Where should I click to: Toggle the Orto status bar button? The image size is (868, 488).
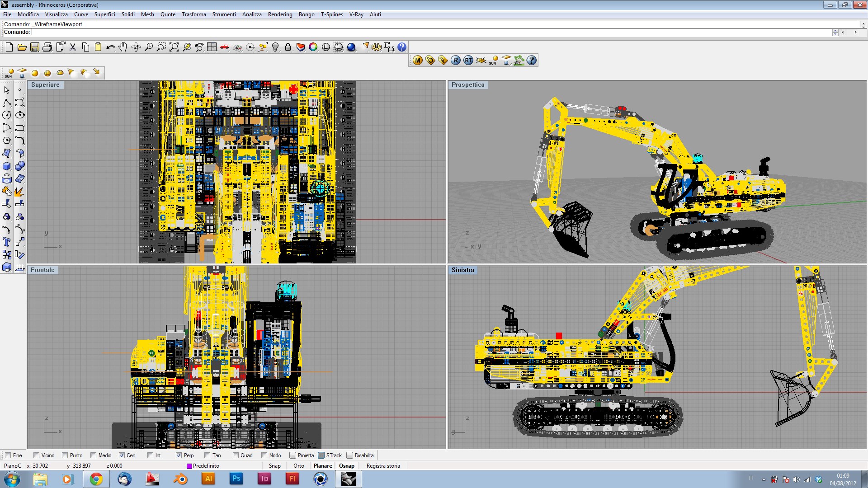(x=298, y=466)
